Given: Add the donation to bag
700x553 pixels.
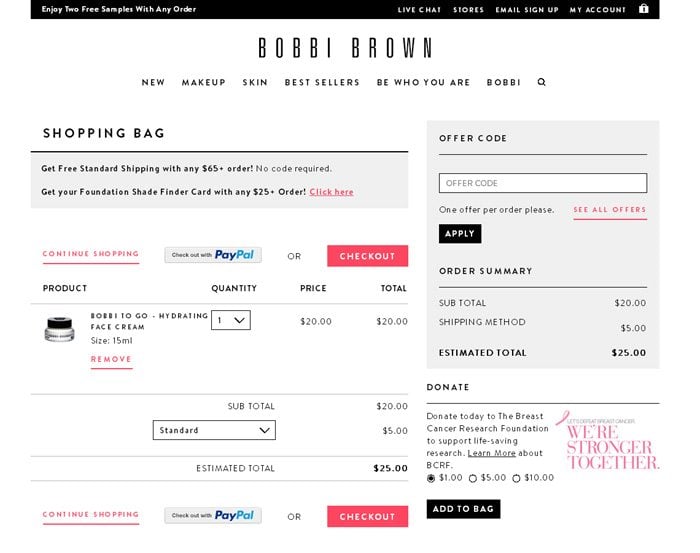Looking at the screenshot, I should pyautogui.click(x=463, y=509).
